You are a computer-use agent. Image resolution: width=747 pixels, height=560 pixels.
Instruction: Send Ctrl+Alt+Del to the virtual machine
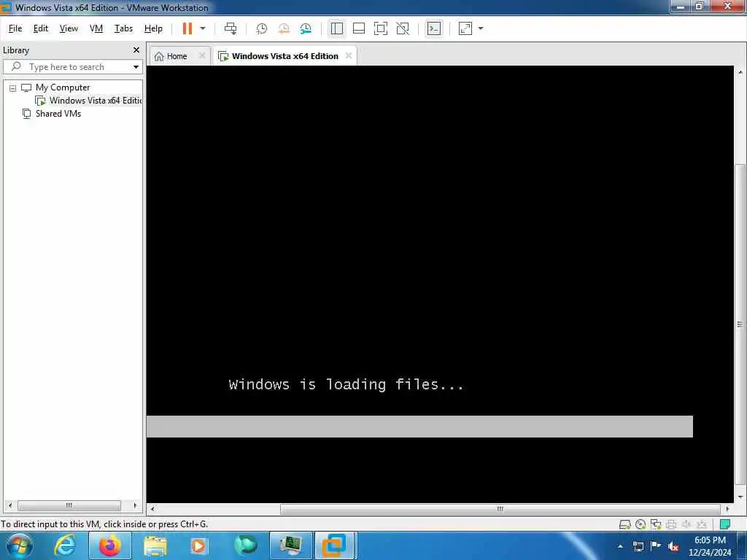coord(231,28)
